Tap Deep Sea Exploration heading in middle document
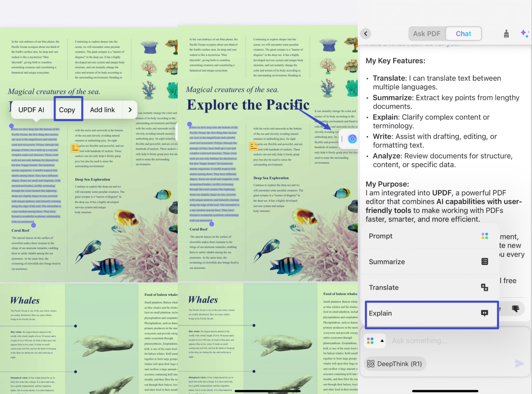This screenshot has height=394, width=532. pyautogui.click(x=271, y=178)
